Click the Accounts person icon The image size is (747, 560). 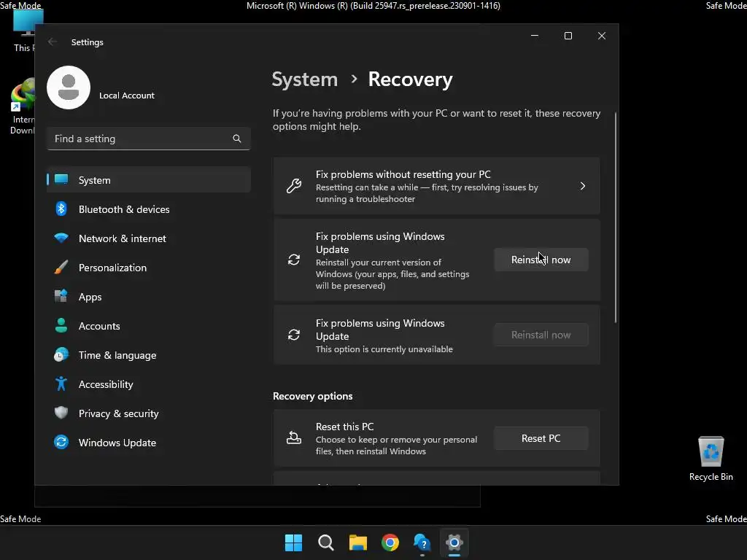tap(61, 325)
